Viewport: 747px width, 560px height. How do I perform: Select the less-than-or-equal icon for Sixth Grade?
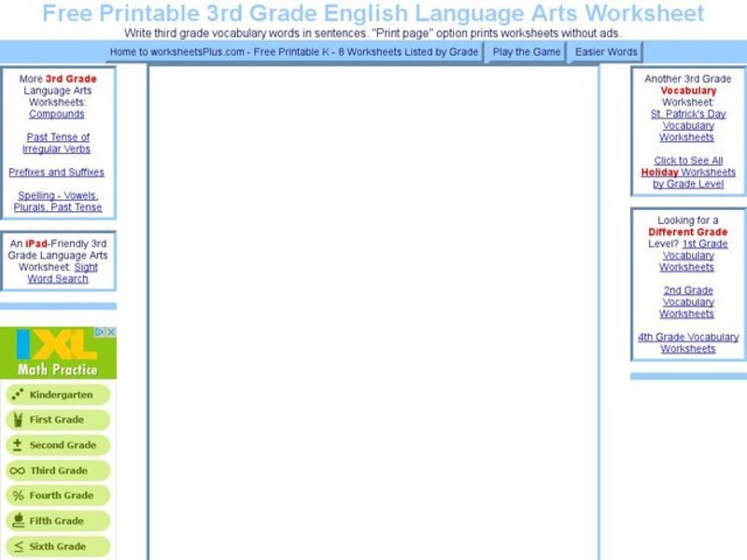tap(18, 546)
